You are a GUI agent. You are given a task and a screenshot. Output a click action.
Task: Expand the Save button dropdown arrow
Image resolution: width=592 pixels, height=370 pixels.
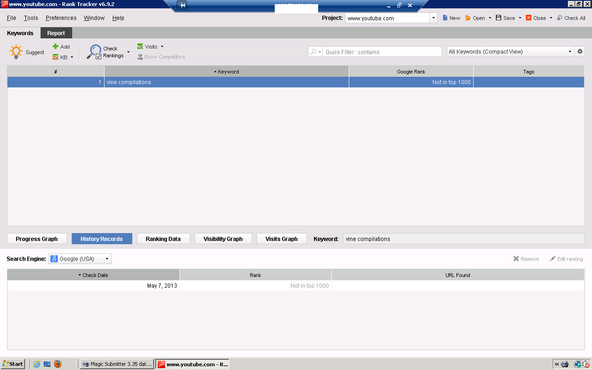click(x=520, y=18)
